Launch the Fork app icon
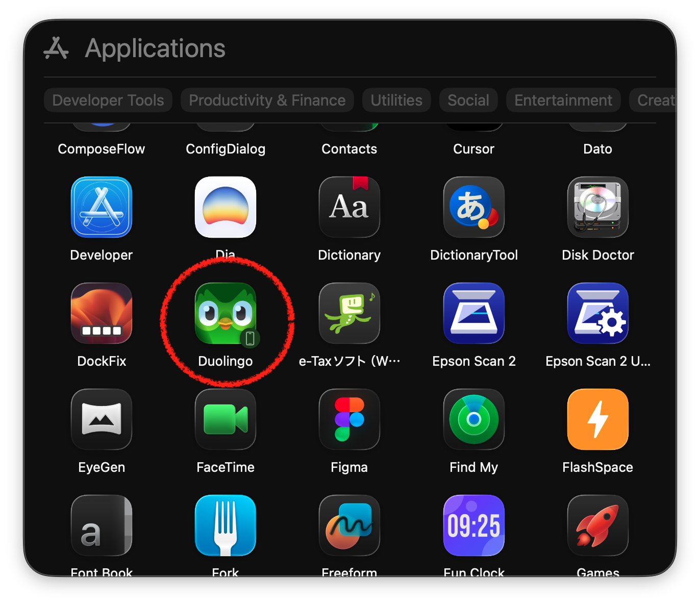 point(226,525)
